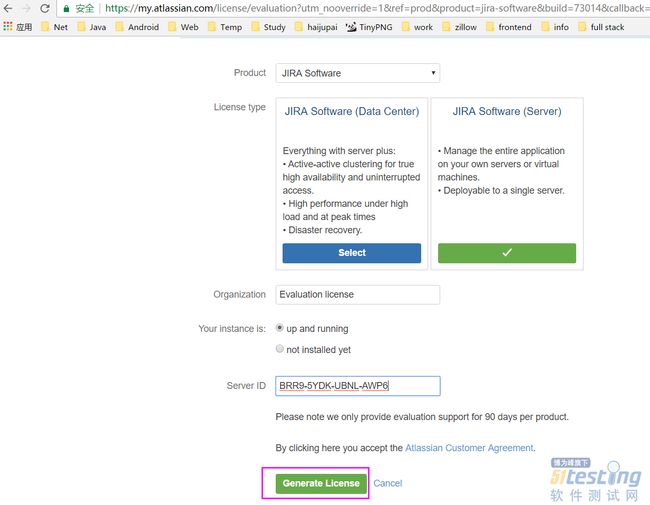This screenshot has height=505, width=650.
Task: Open the Study bookmarks folder
Action: click(269, 27)
